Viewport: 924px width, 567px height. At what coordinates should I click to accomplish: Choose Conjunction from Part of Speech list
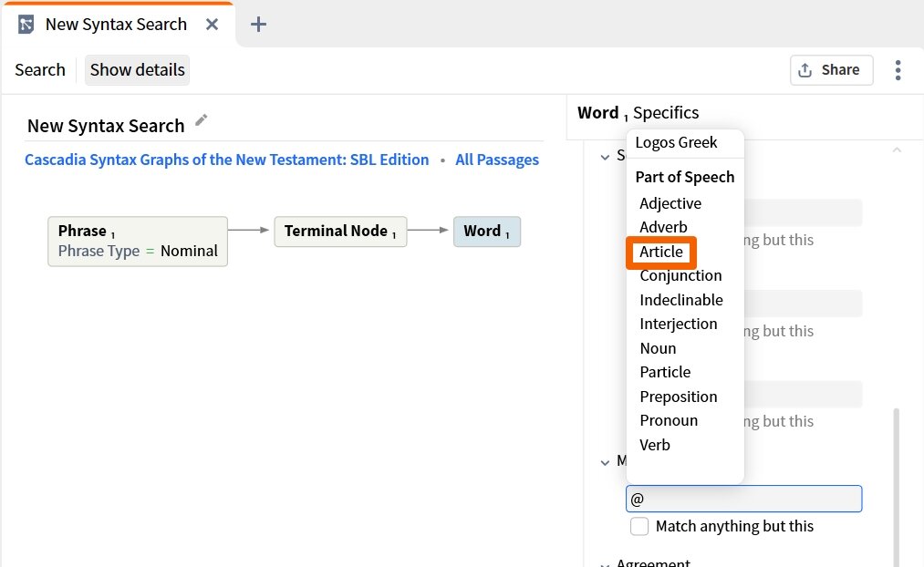coord(680,275)
